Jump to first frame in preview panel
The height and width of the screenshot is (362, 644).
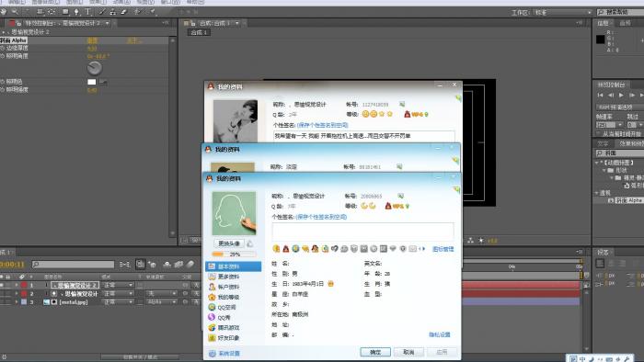click(x=601, y=96)
